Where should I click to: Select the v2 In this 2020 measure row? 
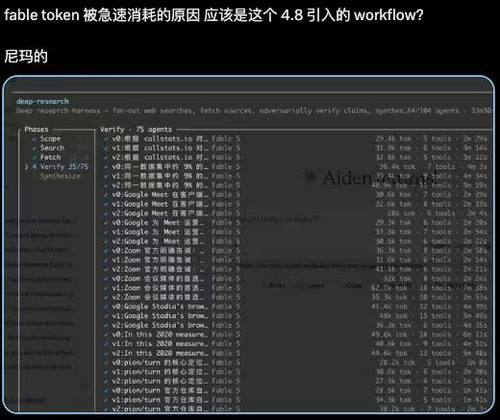point(295,353)
